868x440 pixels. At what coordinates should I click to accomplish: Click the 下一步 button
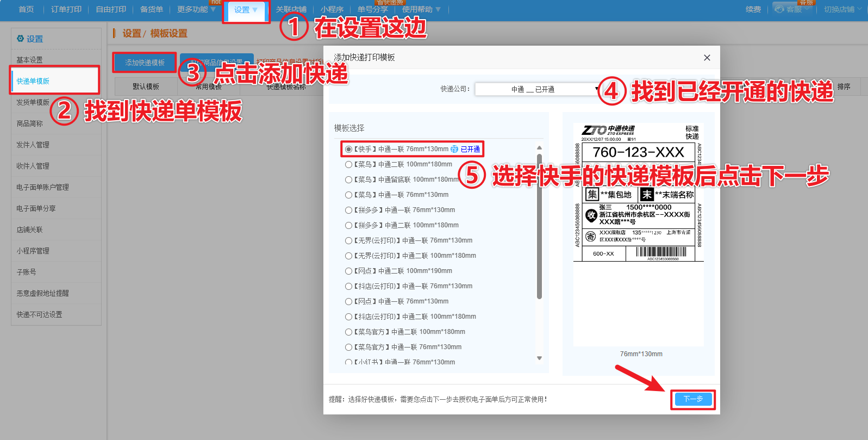[x=693, y=399]
